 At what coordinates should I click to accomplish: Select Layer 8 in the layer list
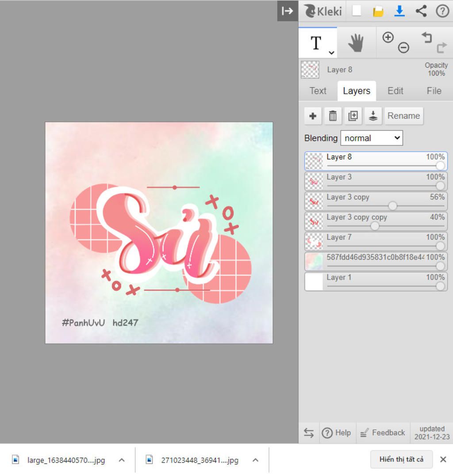click(376, 161)
